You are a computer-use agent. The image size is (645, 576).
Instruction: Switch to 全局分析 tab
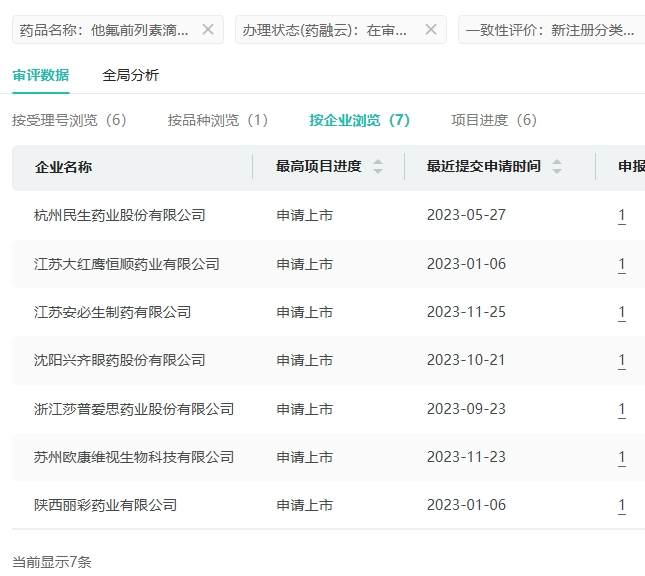pyautogui.click(x=130, y=75)
